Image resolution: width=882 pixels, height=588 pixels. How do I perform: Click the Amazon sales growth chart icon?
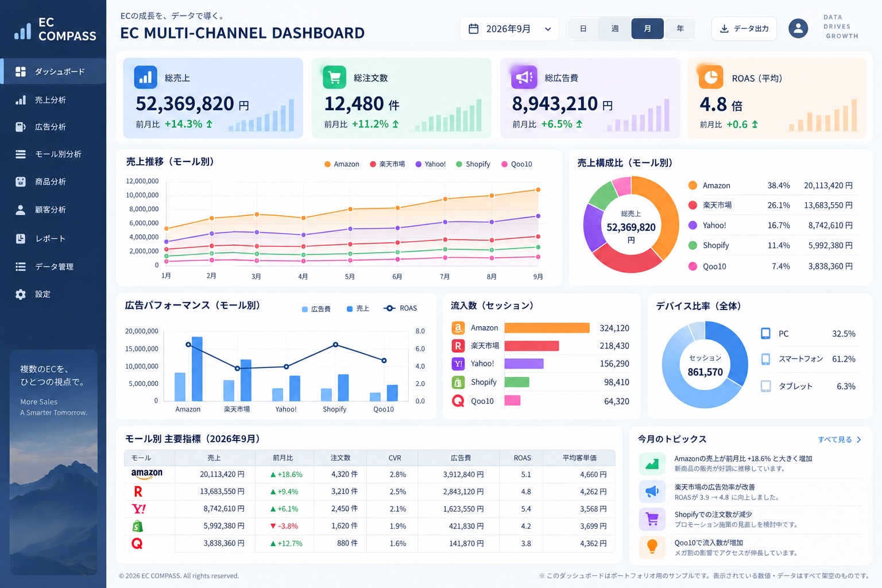coord(652,463)
